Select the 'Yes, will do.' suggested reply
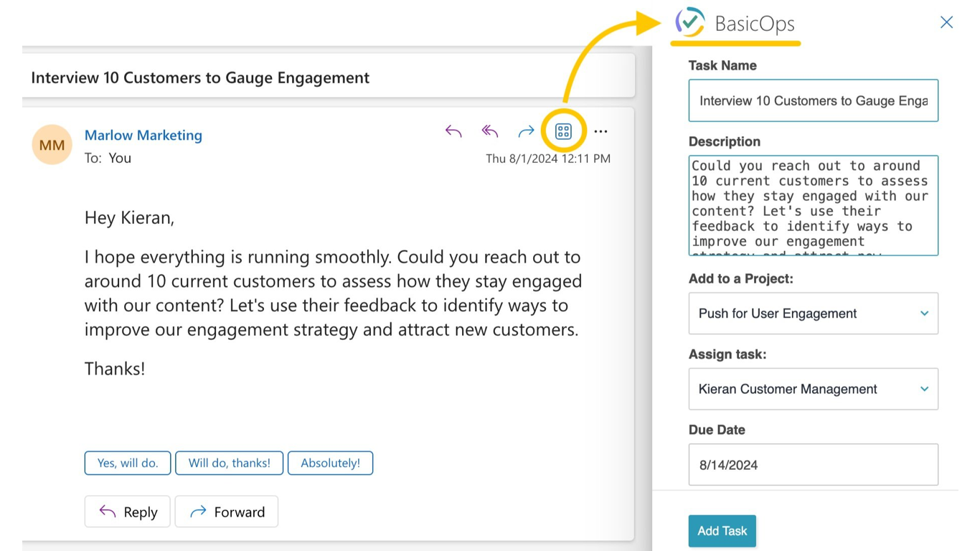The width and height of the screenshot is (980, 551). [x=128, y=463]
